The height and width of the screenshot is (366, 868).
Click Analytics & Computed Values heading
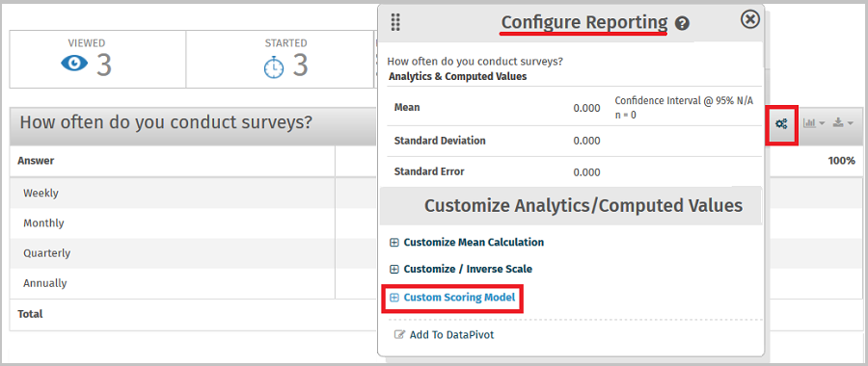[458, 76]
